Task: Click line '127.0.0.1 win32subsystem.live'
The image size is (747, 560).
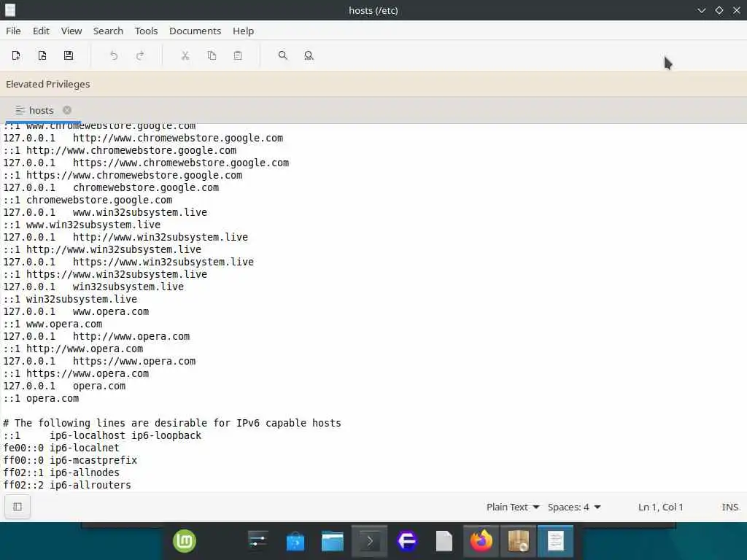Action: [x=93, y=287]
